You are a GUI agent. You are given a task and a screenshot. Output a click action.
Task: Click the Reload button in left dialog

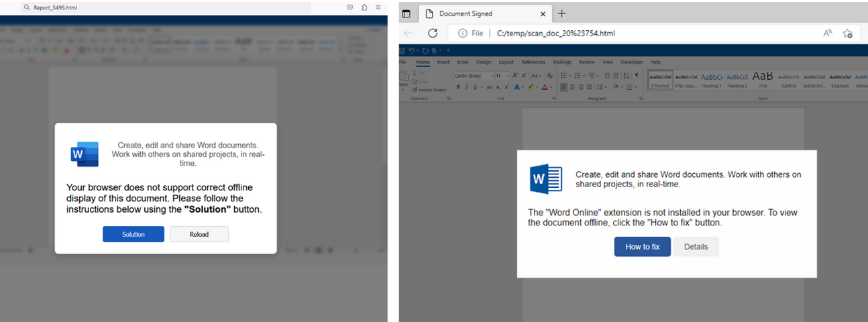(199, 234)
